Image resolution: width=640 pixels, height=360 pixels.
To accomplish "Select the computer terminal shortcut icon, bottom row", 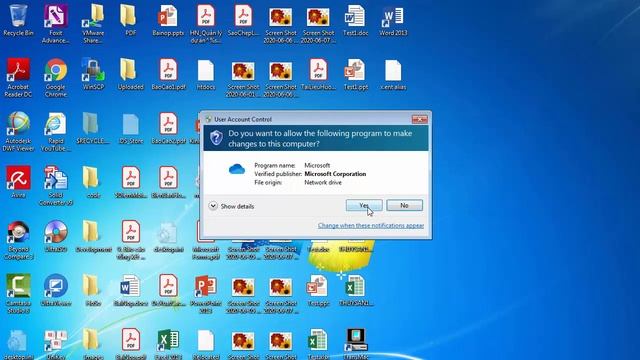I will 356,343.
